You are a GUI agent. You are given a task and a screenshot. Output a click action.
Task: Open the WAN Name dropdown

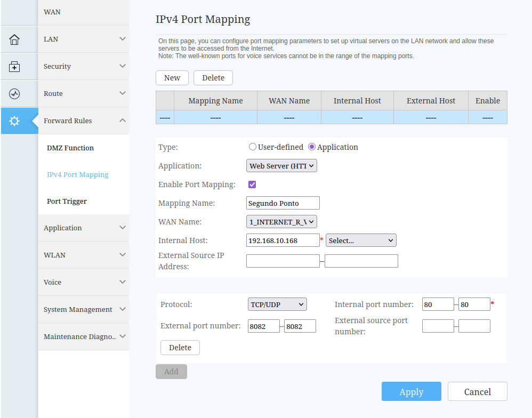[x=282, y=221]
